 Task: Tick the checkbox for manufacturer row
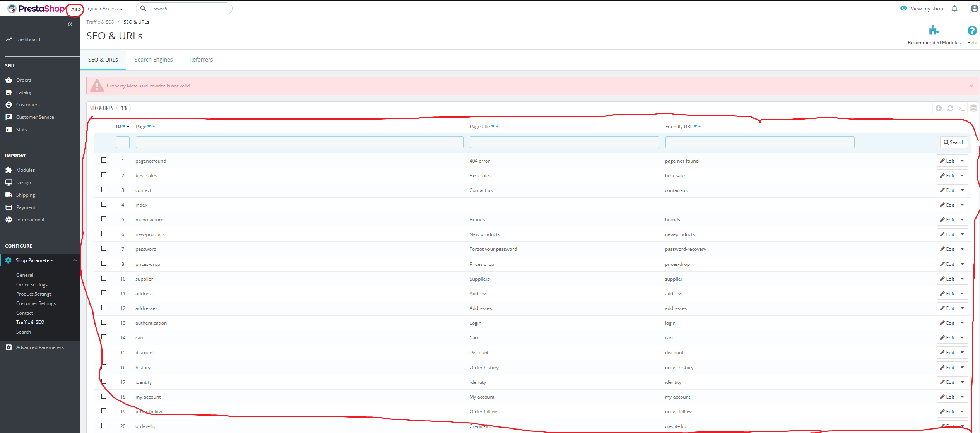[x=104, y=219]
